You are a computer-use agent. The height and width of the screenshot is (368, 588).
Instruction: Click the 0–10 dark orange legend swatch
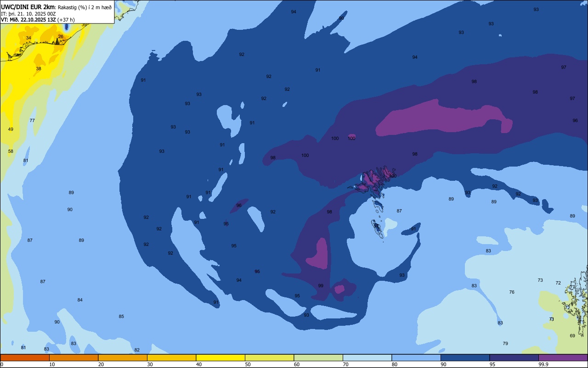pos(25,357)
